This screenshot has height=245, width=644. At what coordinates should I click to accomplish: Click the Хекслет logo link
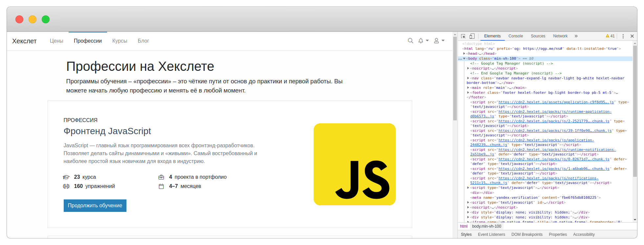24,41
